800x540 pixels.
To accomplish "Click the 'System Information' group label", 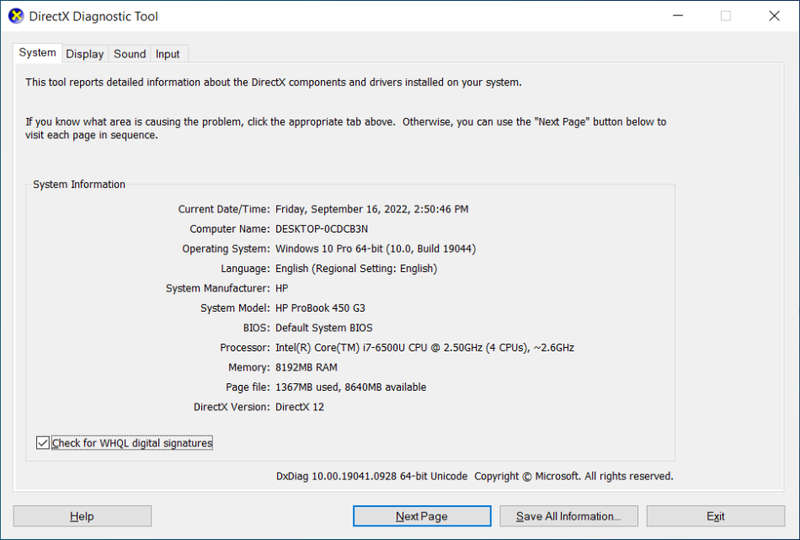I will (79, 184).
